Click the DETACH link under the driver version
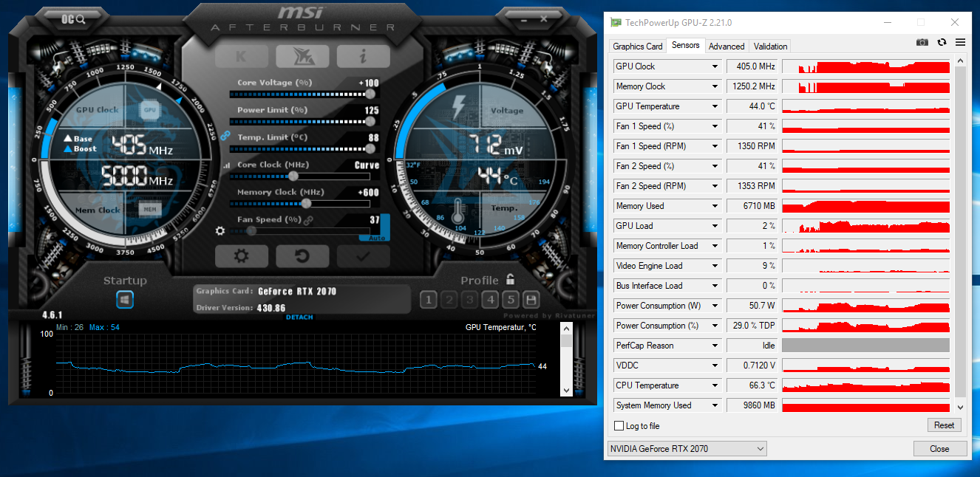Viewport: 980px width, 477px height. point(299,318)
